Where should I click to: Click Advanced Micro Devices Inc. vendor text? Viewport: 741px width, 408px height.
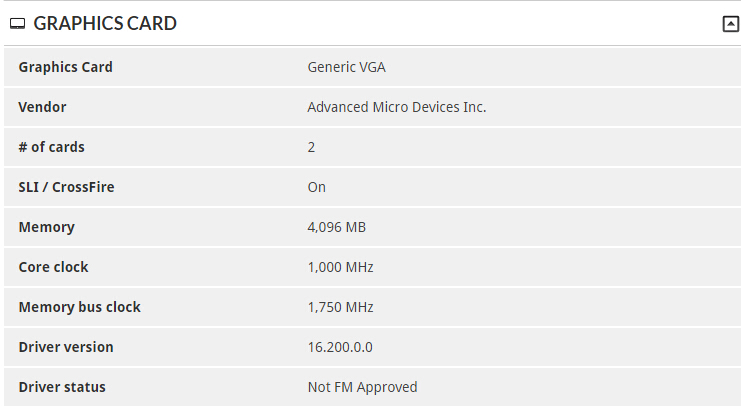(x=396, y=107)
